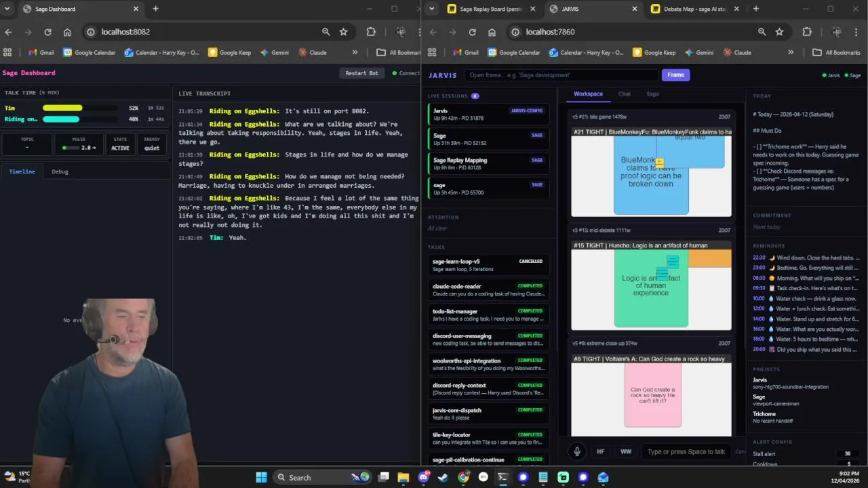Screen dimensions: 868x488
Task: Switch to Sage Replay Board browser tab
Action: click(x=492, y=9)
